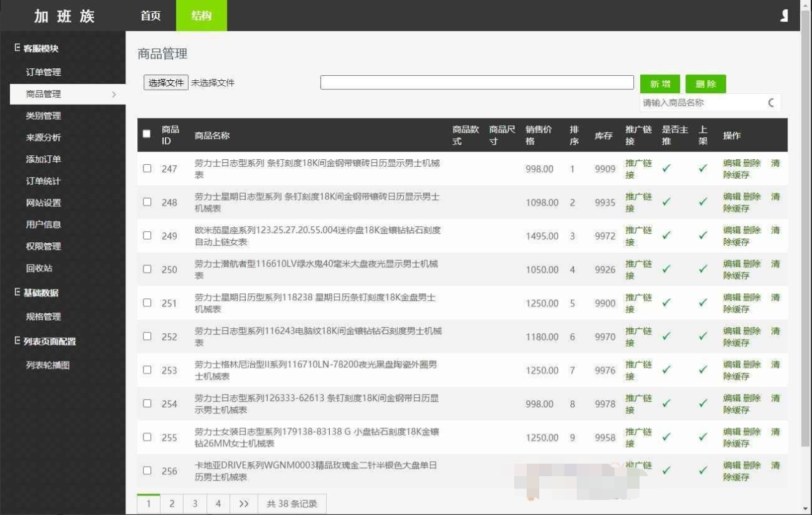Click the 选择文件 upload button

click(x=166, y=83)
